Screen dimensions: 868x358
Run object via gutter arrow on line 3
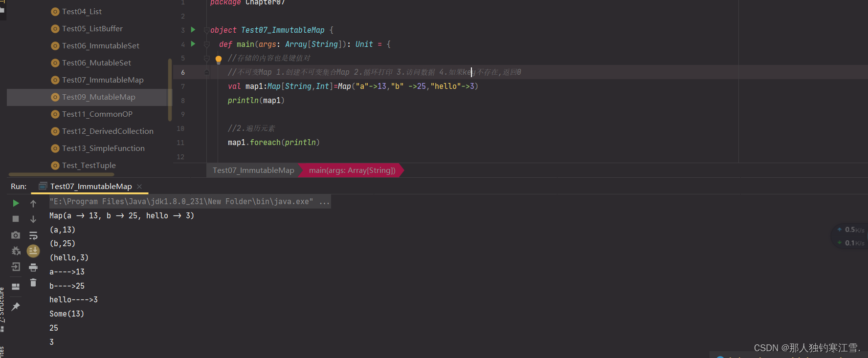coord(193,30)
